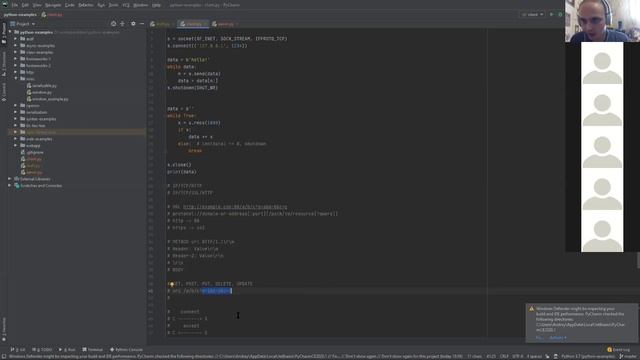Viewport: 640px width, 360px height.
Task: Click the Project side tool tab
Action: [4, 33]
